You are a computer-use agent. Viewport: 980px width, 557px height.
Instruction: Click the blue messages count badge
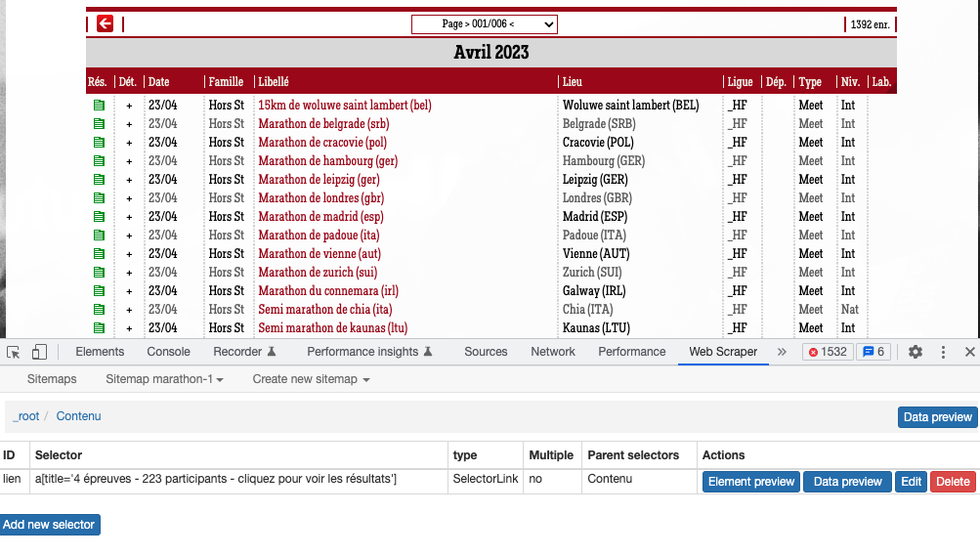tap(873, 352)
